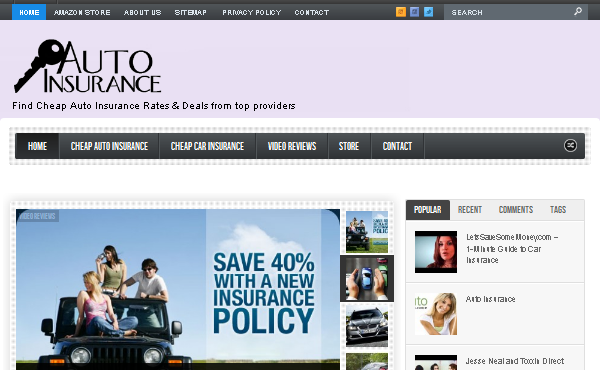This screenshot has height=370, width=600.
Task: Open the LetsSaveSomeMoney.com 1-Minute Guide post
Action: [512, 249]
